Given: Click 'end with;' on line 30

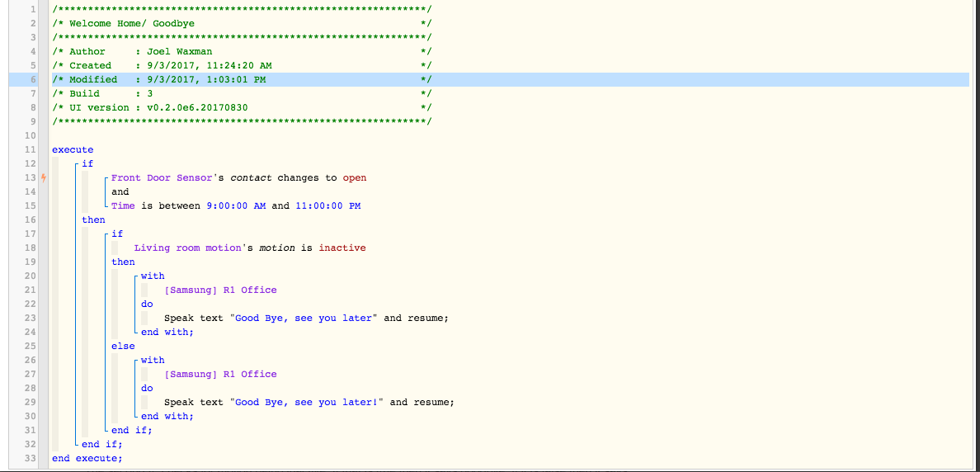Looking at the screenshot, I should (x=167, y=416).
